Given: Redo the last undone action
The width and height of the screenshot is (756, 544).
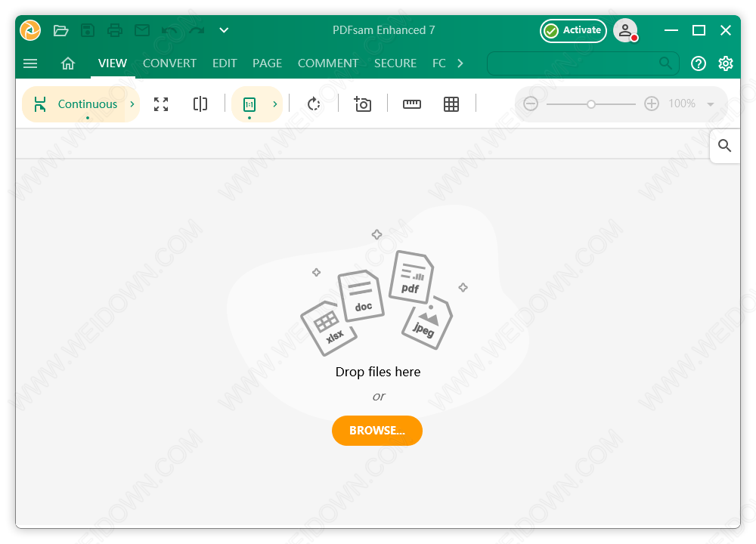Looking at the screenshot, I should [x=197, y=30].
